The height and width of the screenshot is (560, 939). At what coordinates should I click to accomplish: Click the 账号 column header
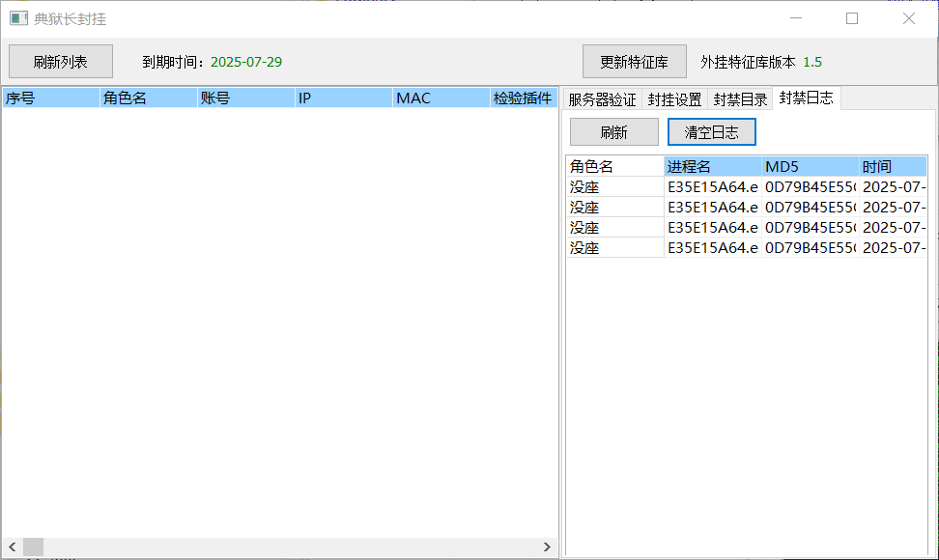pos(245,98)
